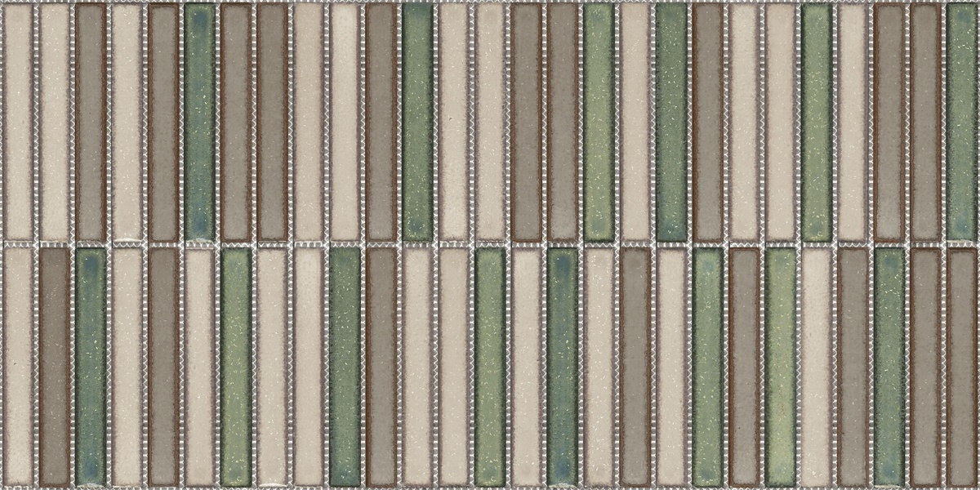Select the third green tile in the top row

599,122
